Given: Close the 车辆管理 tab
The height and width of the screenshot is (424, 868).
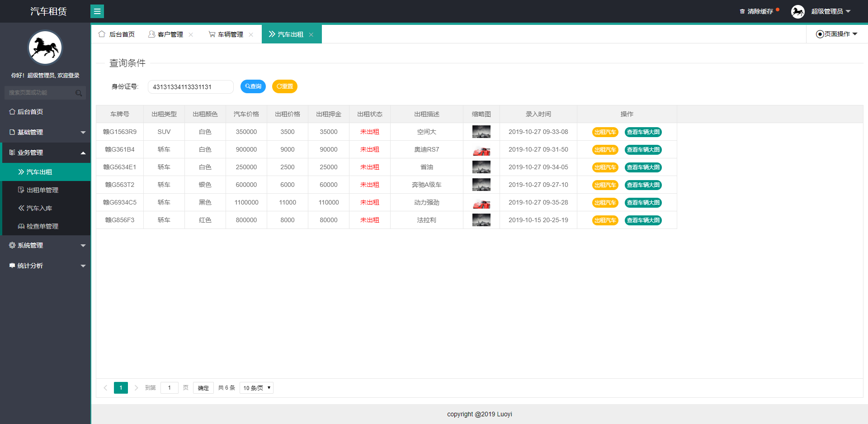Looking at the screenshot, I should pyautogui.click(x=251, y=34).
